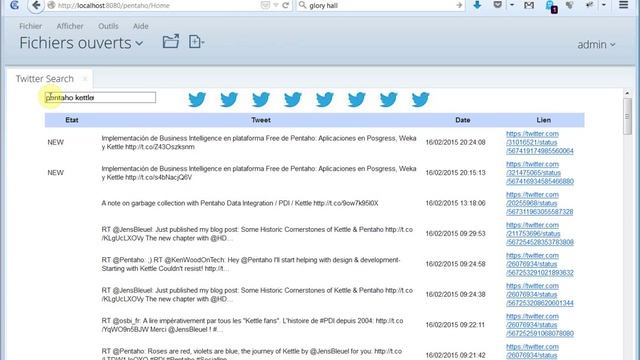Go back using the browser back arrow

pyautogui.click(x=36, y=5)
